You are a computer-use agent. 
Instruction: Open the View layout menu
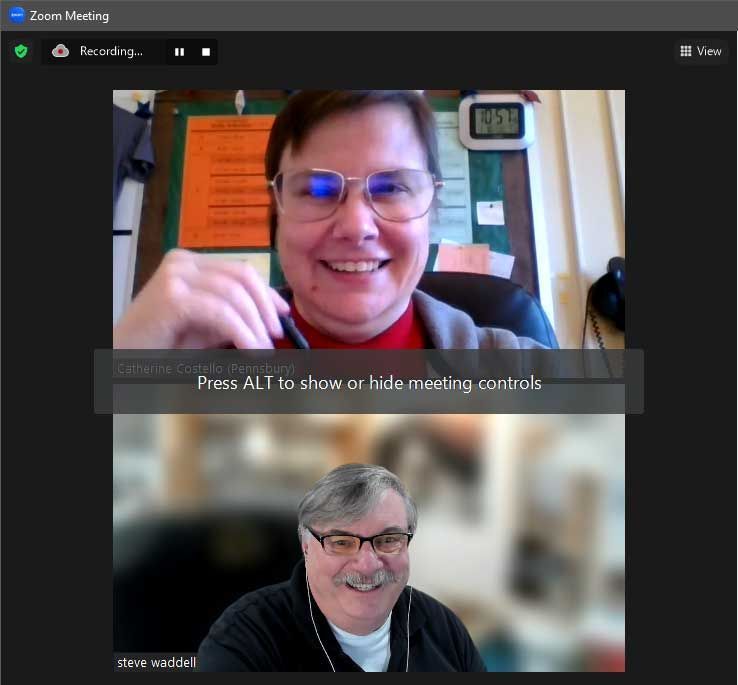click(x=701, y=51)
